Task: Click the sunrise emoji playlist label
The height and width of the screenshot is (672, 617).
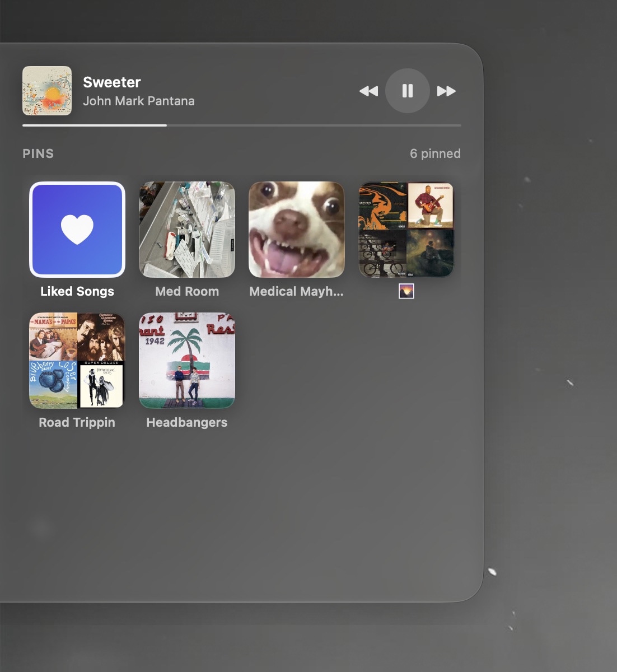Action: (x=406, y=291)
